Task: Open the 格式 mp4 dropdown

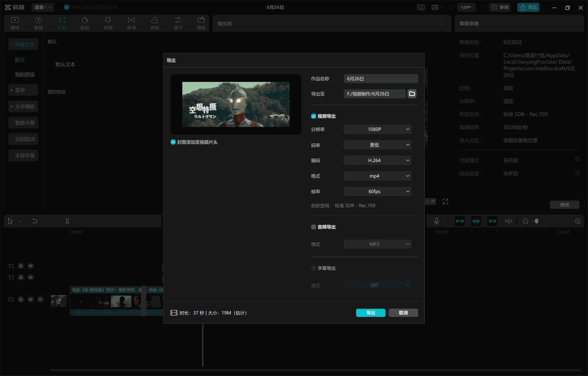Action: click(x=377, y=176)
